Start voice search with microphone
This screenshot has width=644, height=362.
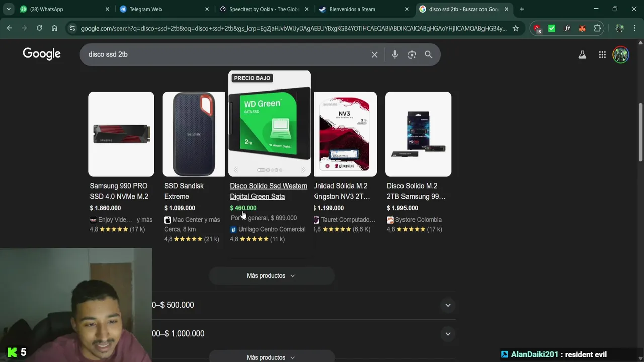click(395, 54)
